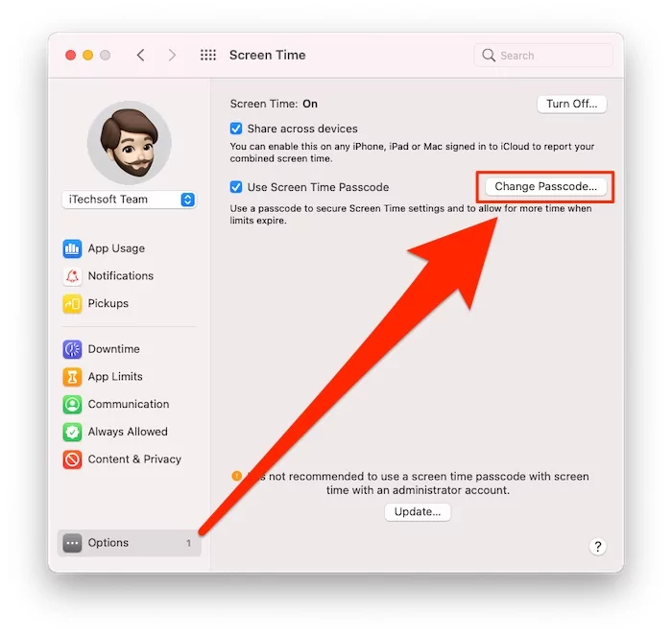Click the yellow Pickups icon
The width and height of the screenshot is (672, 636).
tap(72, 304)
